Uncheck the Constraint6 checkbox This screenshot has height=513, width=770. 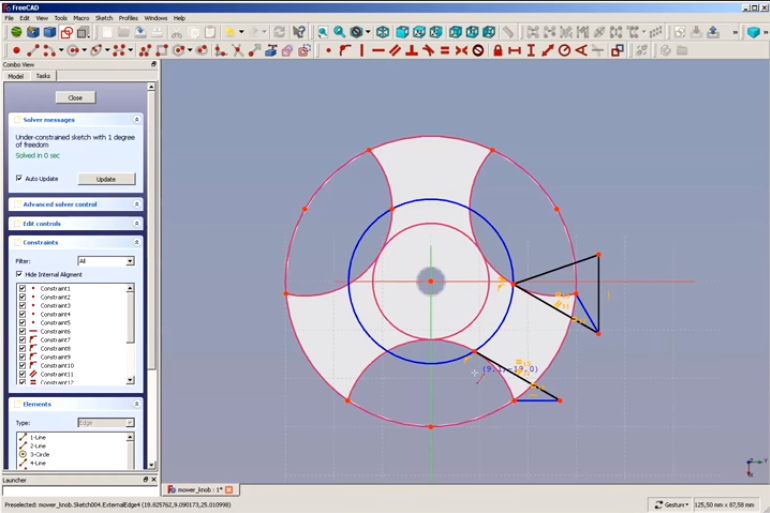pos(22,331)
